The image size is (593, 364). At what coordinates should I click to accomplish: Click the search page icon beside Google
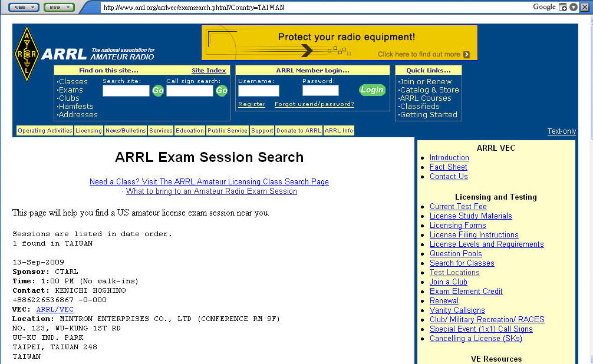pyautogui.click(x=563, y=7)
